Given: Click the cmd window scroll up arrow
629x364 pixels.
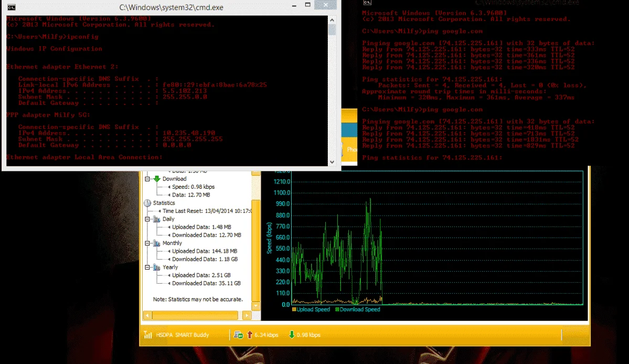Looking at the screenshot, I should (332, 19).
